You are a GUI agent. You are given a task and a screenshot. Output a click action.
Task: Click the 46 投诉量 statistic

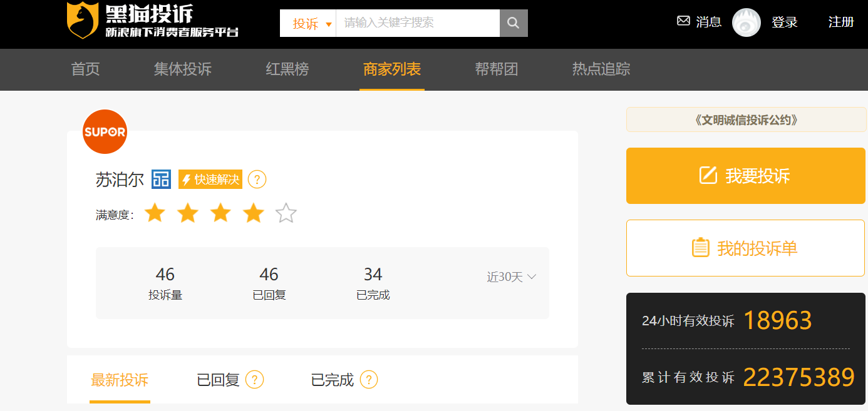click(x=165, y=283)
